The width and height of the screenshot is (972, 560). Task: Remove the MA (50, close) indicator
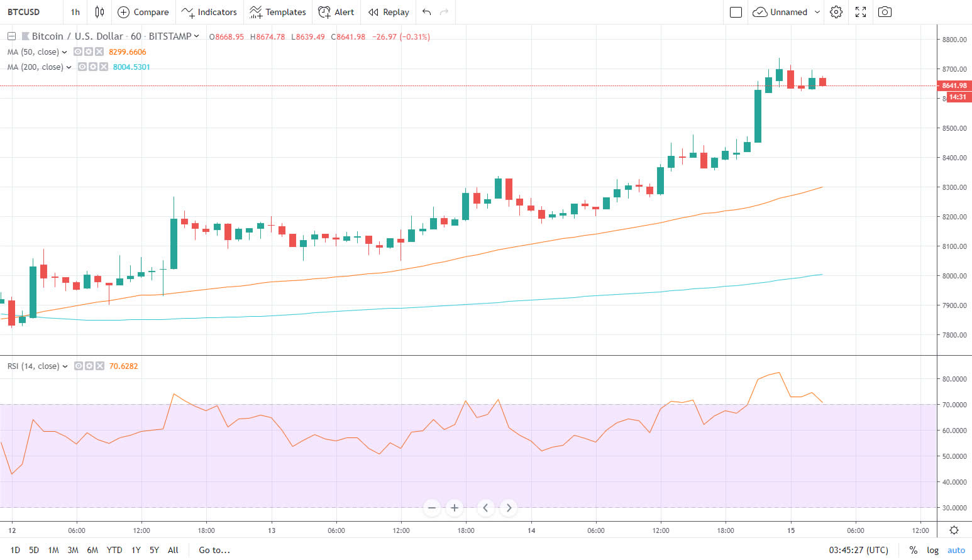(x=99, y=52)
